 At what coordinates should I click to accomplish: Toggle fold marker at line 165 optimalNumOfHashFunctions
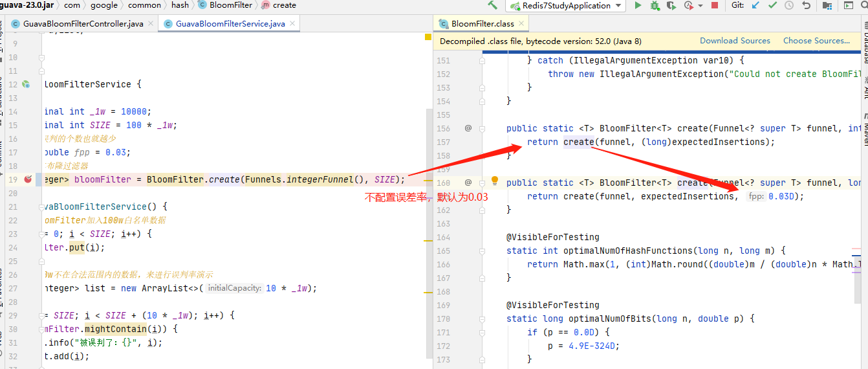[482, 251]
